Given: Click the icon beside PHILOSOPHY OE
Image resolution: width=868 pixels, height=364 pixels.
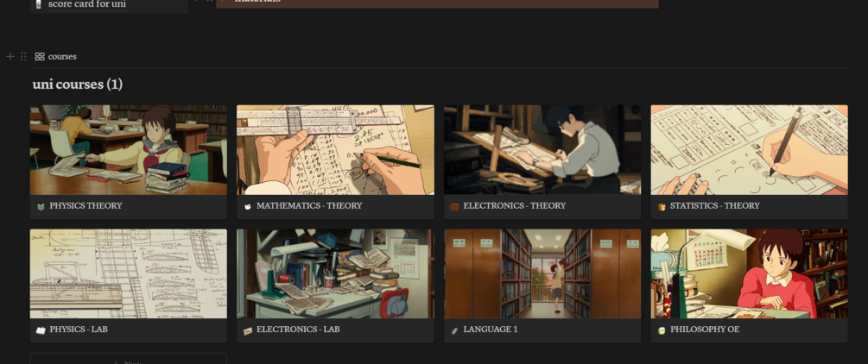Looking at the screenshot, I should 662,330.
